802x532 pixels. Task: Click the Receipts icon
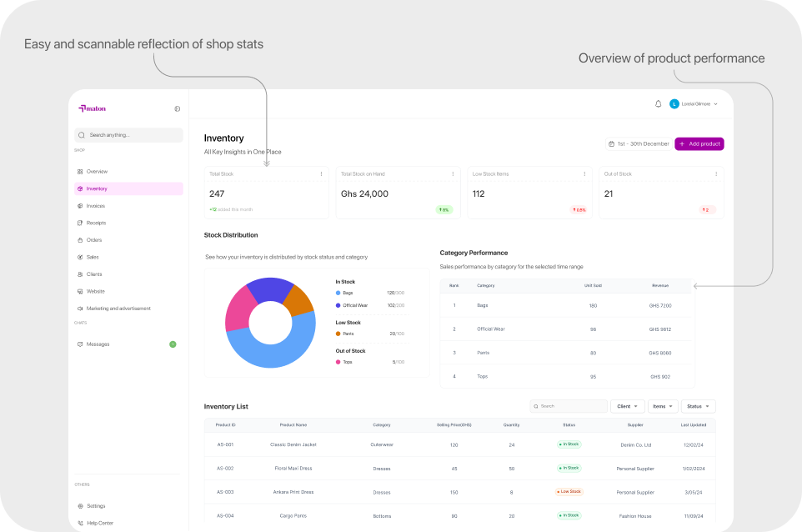tap(80, 223)
